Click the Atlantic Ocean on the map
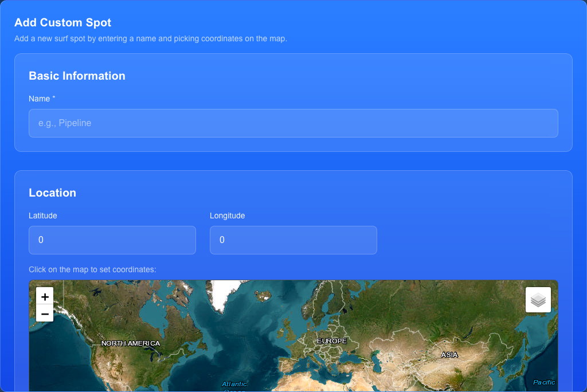Screen dimensions: 587x392 [234, 384]
